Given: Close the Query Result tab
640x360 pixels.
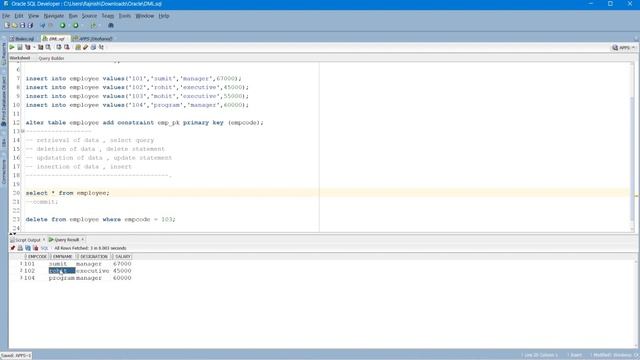Looking at the screenshot, I should pos(83,240).
